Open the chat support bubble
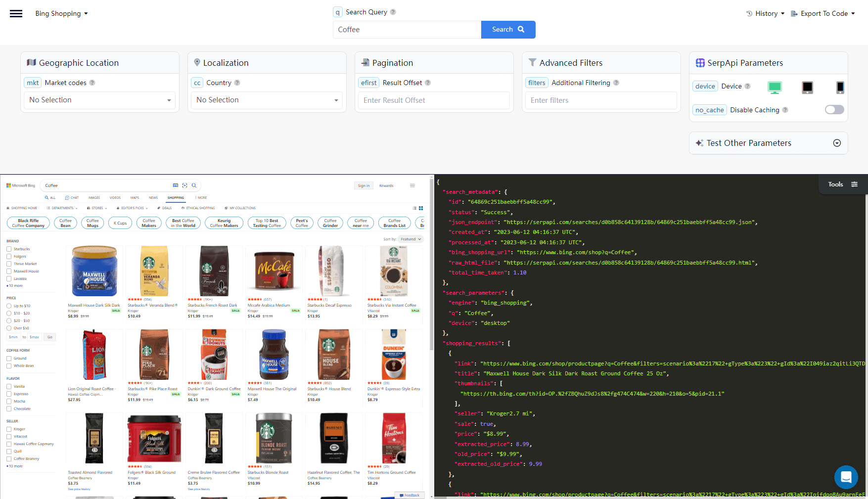This screenshot has width=868, height=499. point(846,477)
